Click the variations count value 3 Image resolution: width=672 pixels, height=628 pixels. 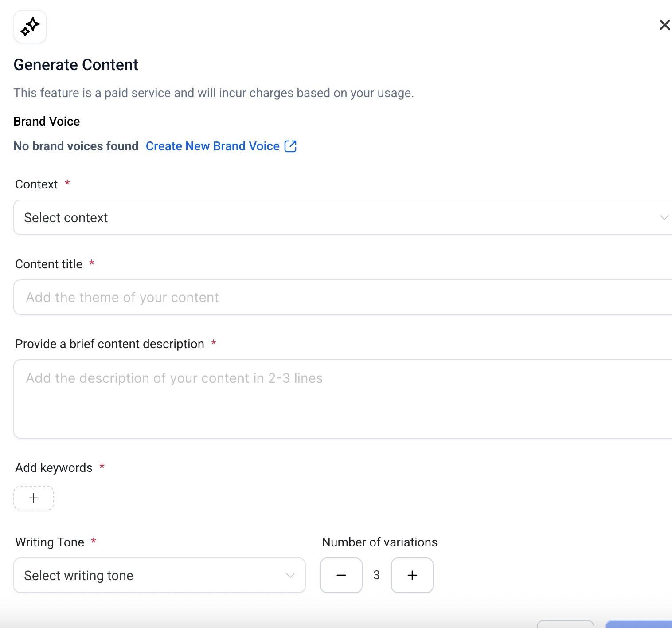click(x=377, y=575)
